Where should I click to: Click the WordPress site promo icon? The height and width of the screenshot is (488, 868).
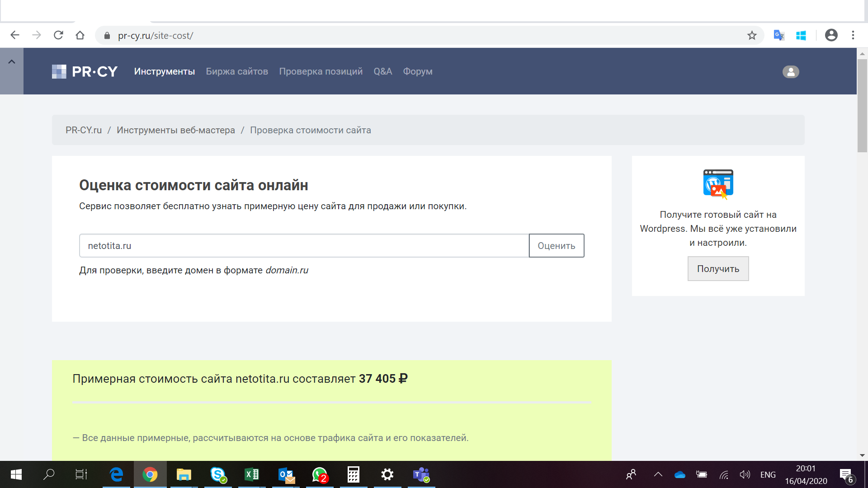(718, 184)
